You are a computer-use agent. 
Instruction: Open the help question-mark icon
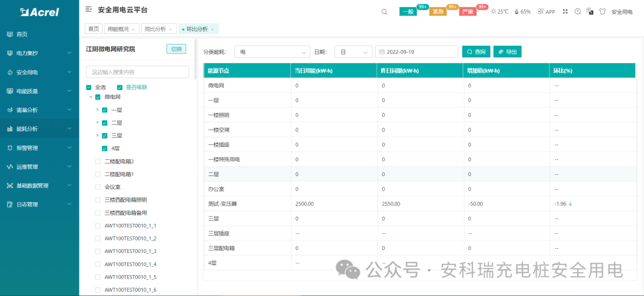pyautogui.click(x=577, y=11)
